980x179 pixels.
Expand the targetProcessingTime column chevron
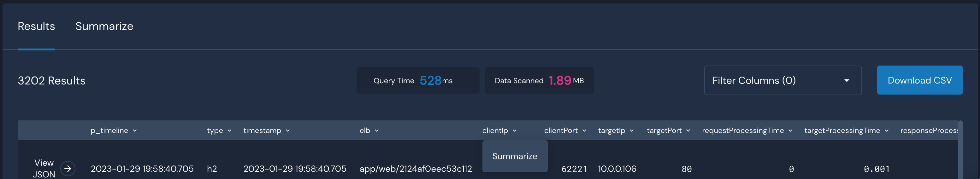886,131
